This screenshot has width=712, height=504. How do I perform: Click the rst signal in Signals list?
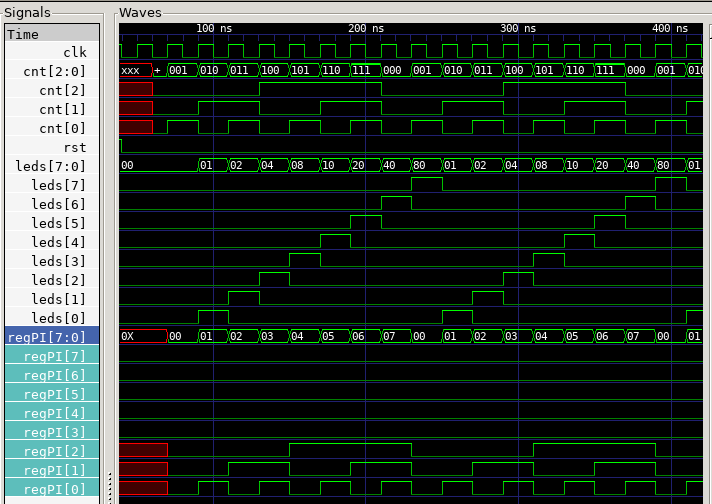(74, 147)
